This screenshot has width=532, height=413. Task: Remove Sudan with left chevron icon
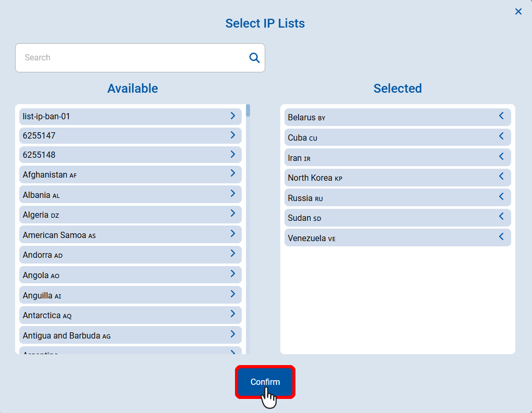(501, 216)
